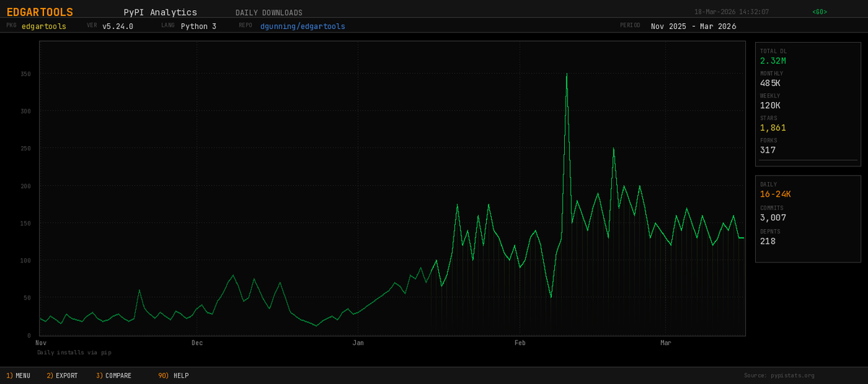Screen dimensions: 868x384
Task: Click stars count 1,861
Action: pyautogui.click(x=773, y=128)
